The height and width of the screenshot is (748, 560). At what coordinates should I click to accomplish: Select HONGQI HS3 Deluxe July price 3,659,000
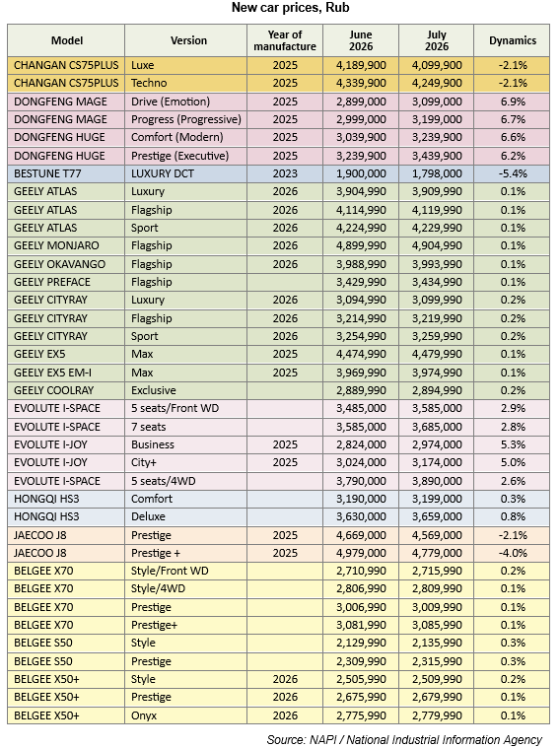(437, 516)
